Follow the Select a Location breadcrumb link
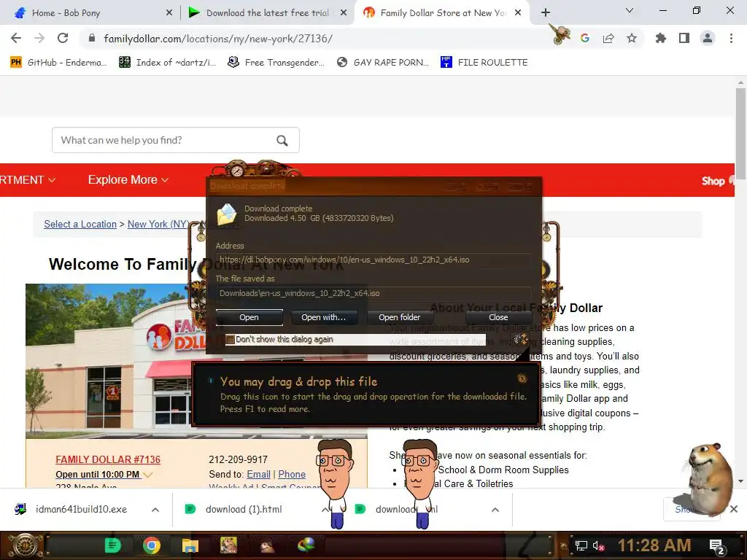This screenshot has width=747, height=560. click(80, 225)
